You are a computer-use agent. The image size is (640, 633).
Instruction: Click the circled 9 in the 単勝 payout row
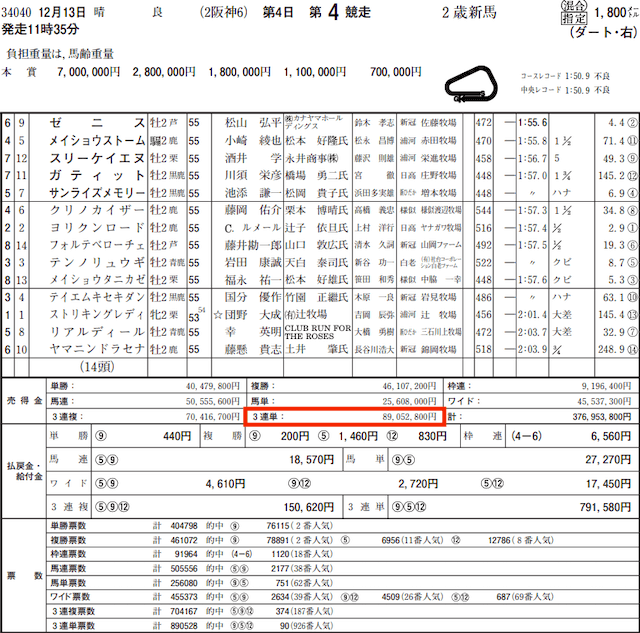(160, 436)
